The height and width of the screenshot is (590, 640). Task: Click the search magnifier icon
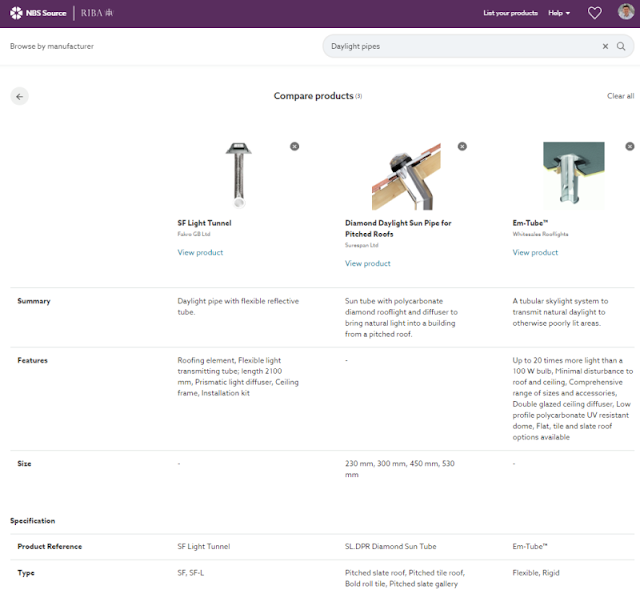(621, 46)
